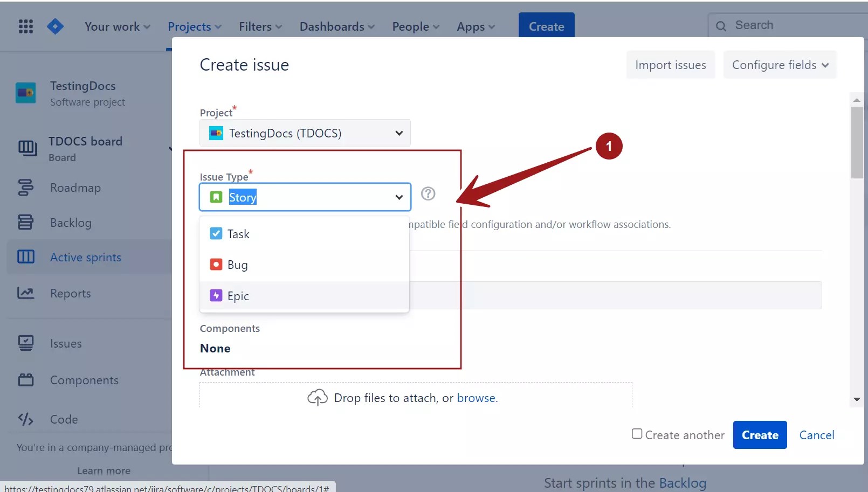Select Epic from the issue type list
Viewport: 868px width, 492px height.
237,295
